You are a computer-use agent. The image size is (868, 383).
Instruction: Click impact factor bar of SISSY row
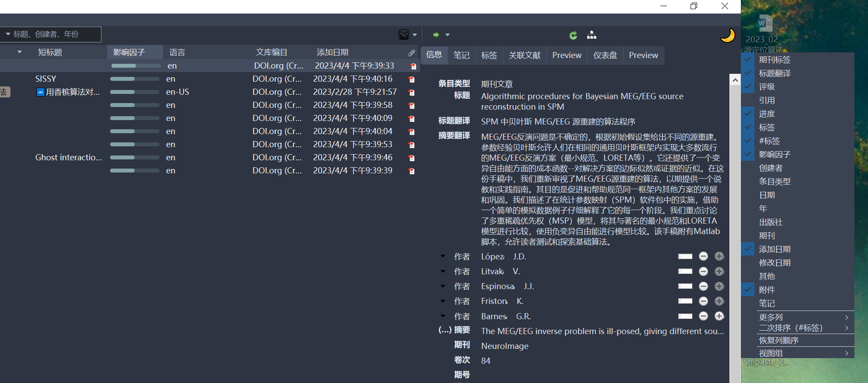(x=135, y=79)
